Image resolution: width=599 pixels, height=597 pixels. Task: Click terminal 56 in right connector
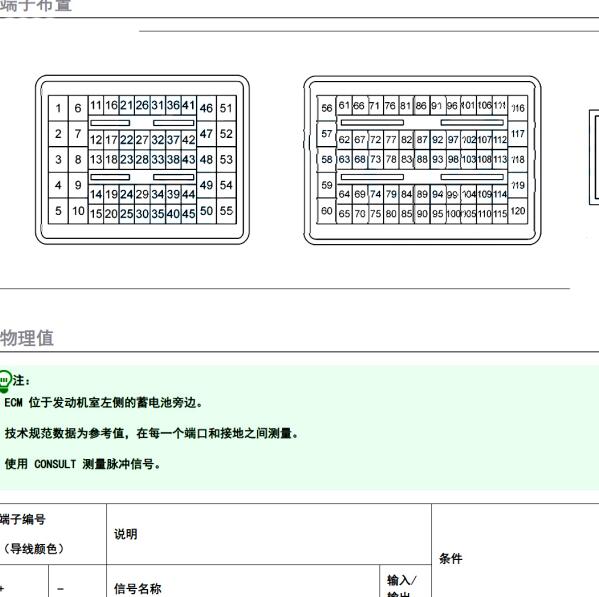pyautogui.click(x=327, y=108)
